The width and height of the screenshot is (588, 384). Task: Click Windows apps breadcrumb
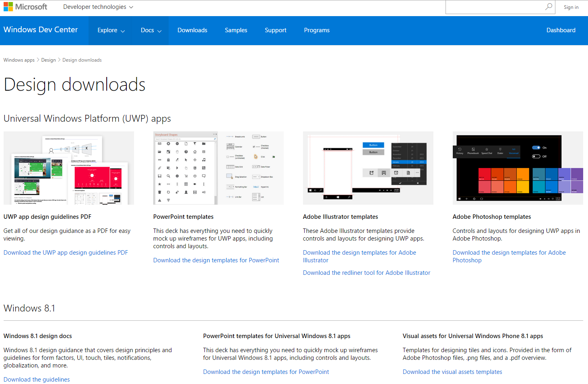[x=19, y=60]
